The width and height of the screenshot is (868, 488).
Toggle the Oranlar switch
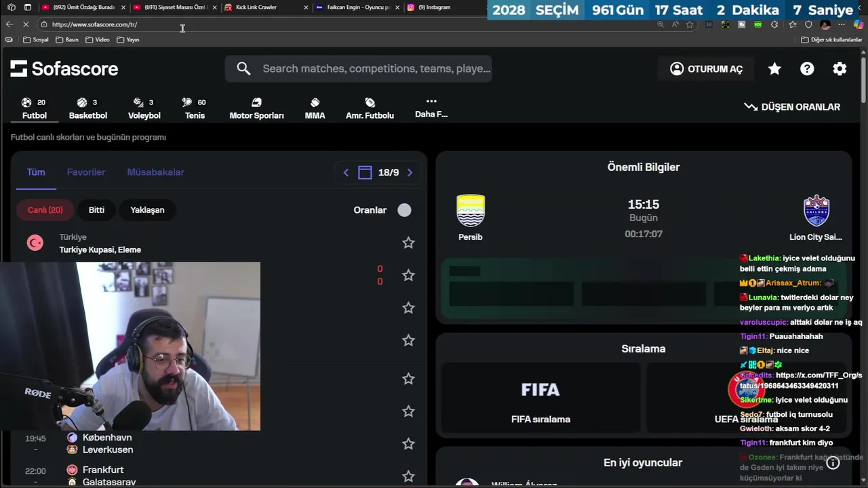pos(404,210)
